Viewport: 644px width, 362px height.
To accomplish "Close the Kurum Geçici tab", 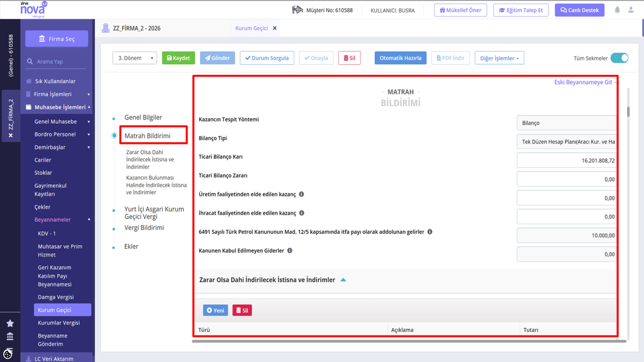I will (275, 28).
